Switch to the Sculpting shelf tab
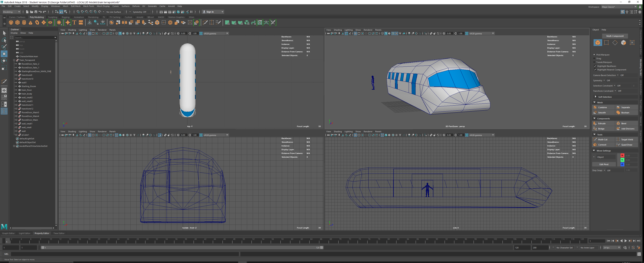Screen dimensions: 644x263 pyautogui.click(x=53, y=17)
